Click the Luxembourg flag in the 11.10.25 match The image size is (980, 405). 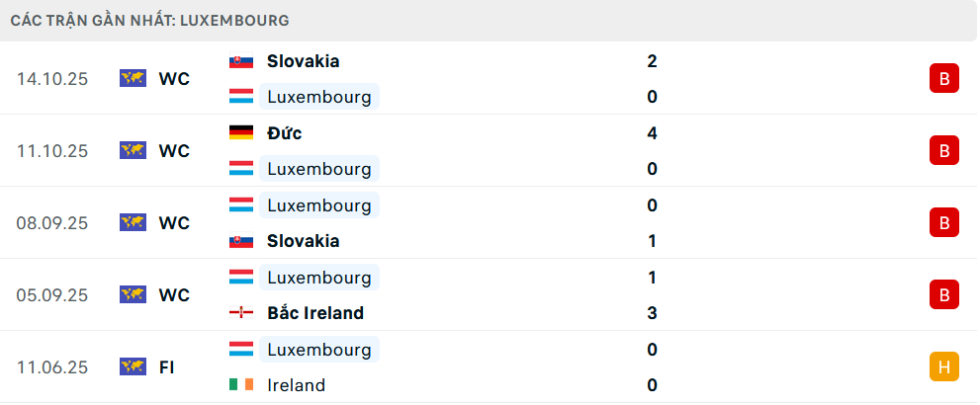point(240,169)
